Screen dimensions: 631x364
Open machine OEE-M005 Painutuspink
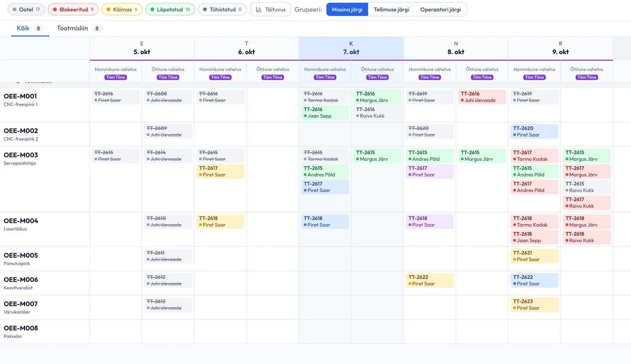pos(45,259)
